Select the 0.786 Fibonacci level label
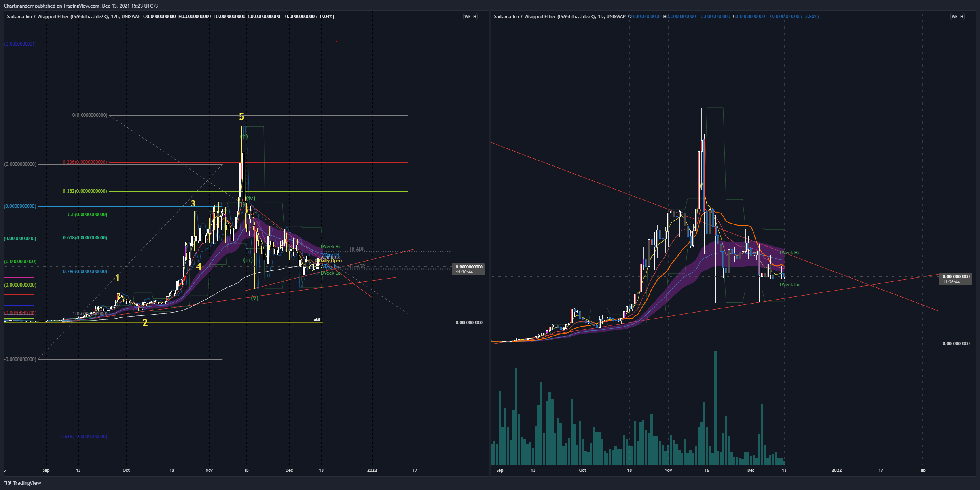The width and height of the screenshot is (980, 490). [x=85, y=272]
